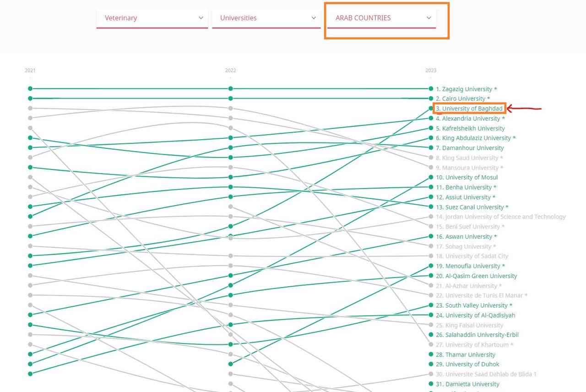Click King Abdulaziz University label

point(476,138)
